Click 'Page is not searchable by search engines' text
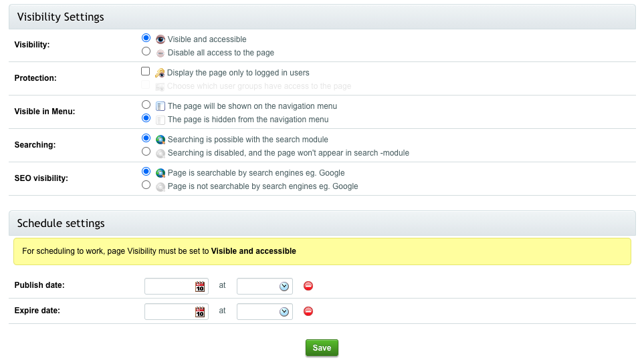The image size is (644, 360). click(x=263, y=186)
